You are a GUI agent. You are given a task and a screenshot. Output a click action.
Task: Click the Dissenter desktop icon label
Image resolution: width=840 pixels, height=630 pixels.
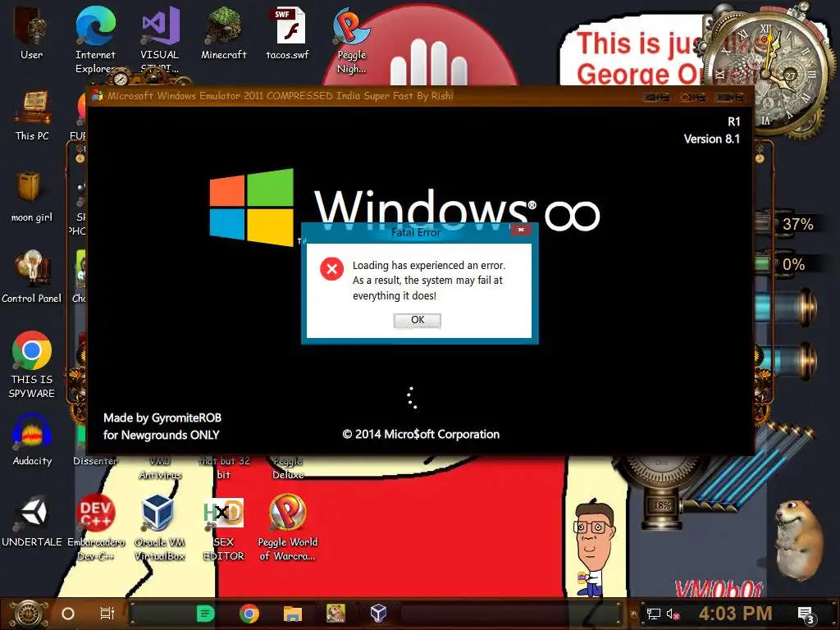95,461
